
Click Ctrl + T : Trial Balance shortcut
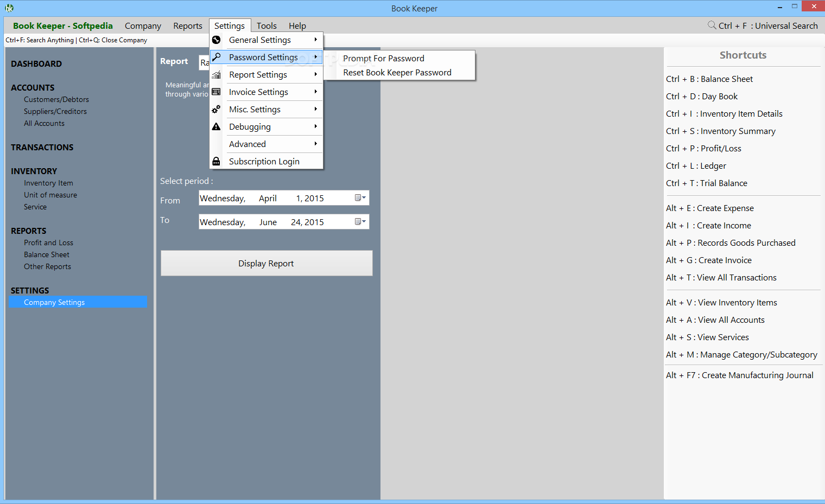tap(707, 183)
